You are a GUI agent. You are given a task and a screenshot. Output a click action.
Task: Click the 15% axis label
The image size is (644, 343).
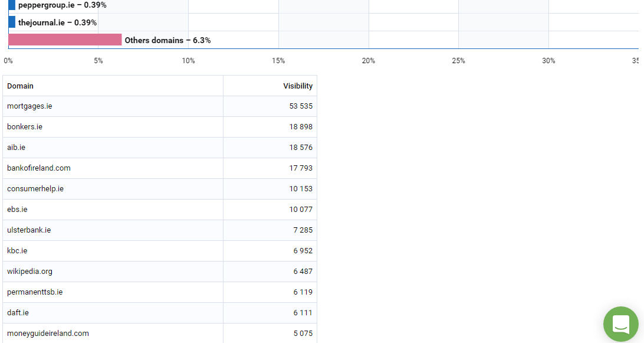pyautogui.click(x=278, y=61)
